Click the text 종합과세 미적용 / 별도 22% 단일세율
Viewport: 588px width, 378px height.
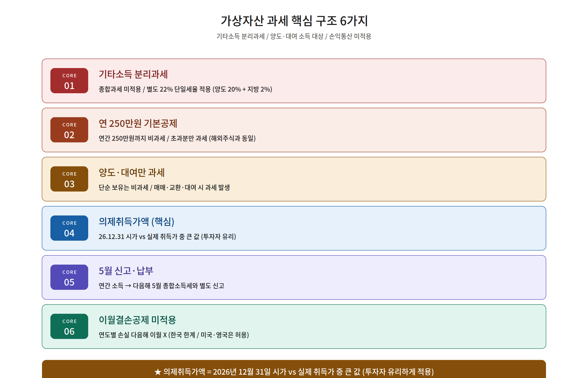[x=148, y=89]
